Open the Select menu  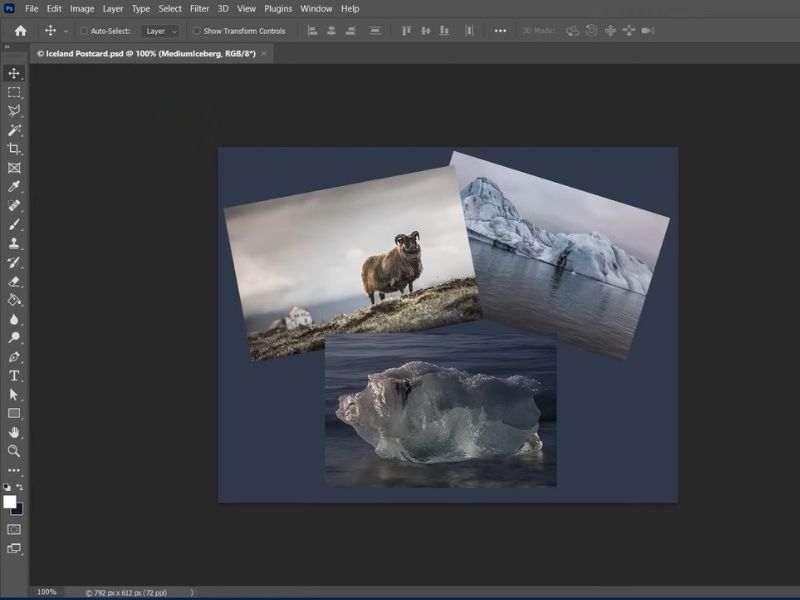click(170, 9)
